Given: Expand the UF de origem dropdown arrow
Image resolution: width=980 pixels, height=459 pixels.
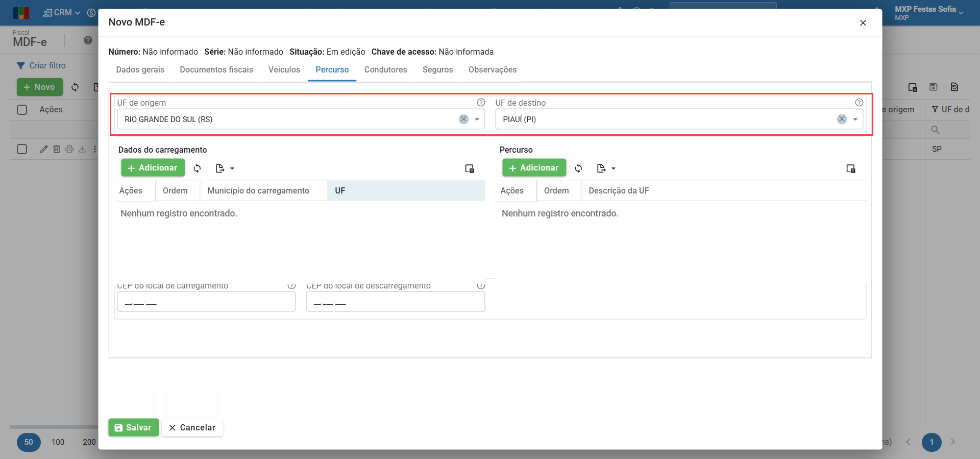Looking at the screenshot, I should 477,119.
